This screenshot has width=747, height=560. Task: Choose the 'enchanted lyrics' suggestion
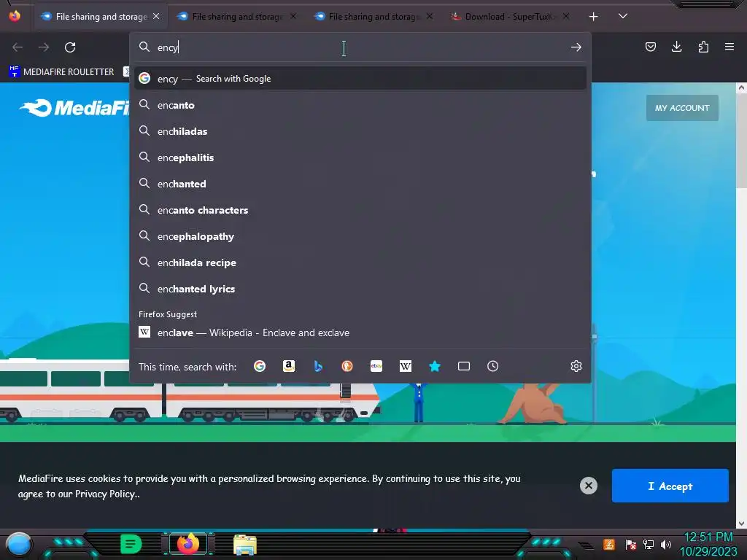(360, 289)
